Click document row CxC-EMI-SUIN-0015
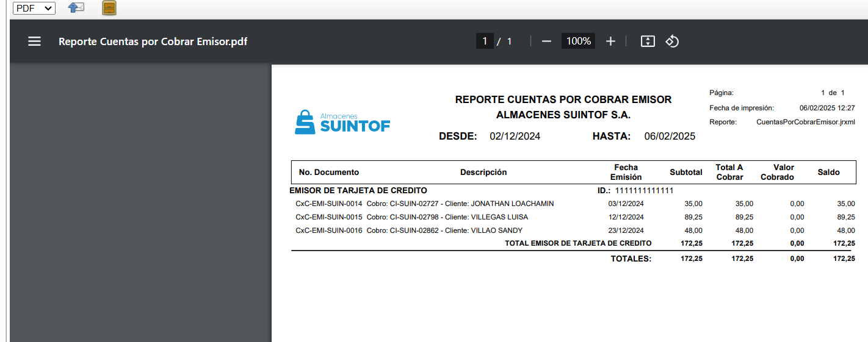The width and height of the screenshot is (868, 342). pos(328,217)
